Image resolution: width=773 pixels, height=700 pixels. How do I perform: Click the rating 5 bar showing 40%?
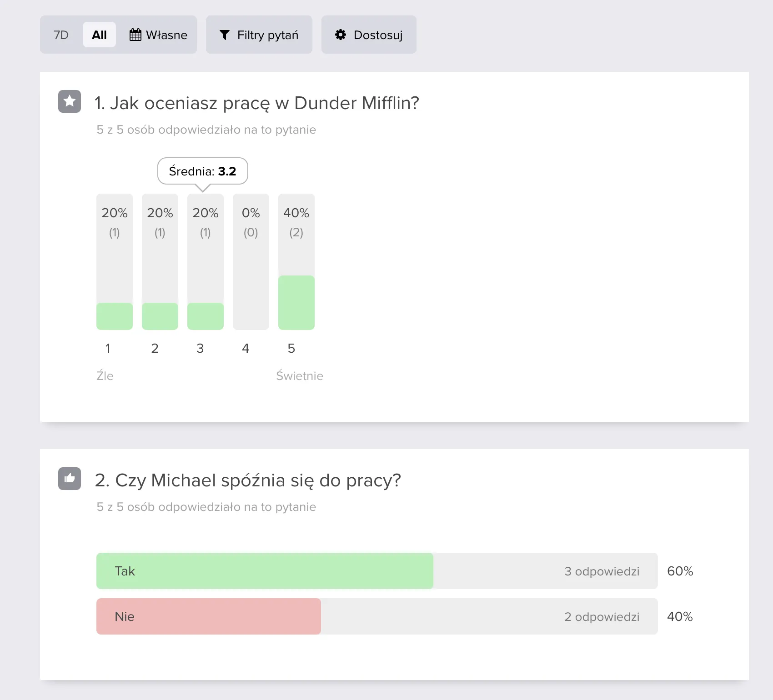point(296,262)
